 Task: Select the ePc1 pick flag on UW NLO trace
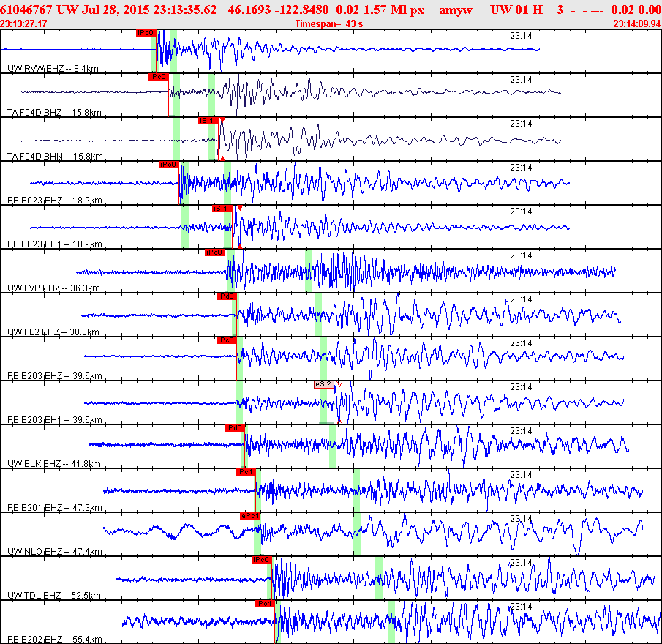point(250,516)
